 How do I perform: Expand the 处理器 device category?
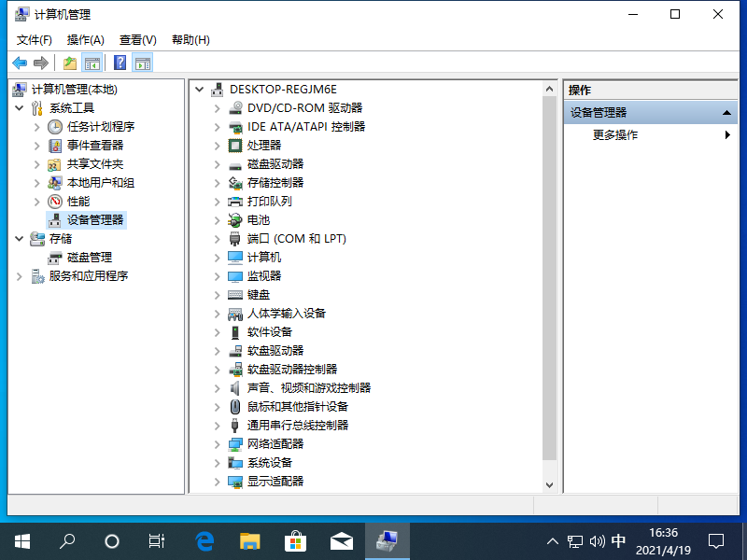click(x=217, y=146)
